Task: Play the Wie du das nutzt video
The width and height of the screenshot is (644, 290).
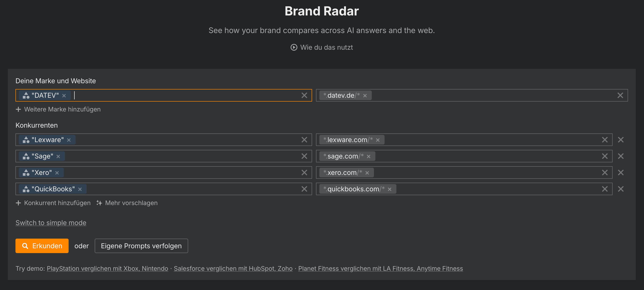Action: click(x=322, y=48)
